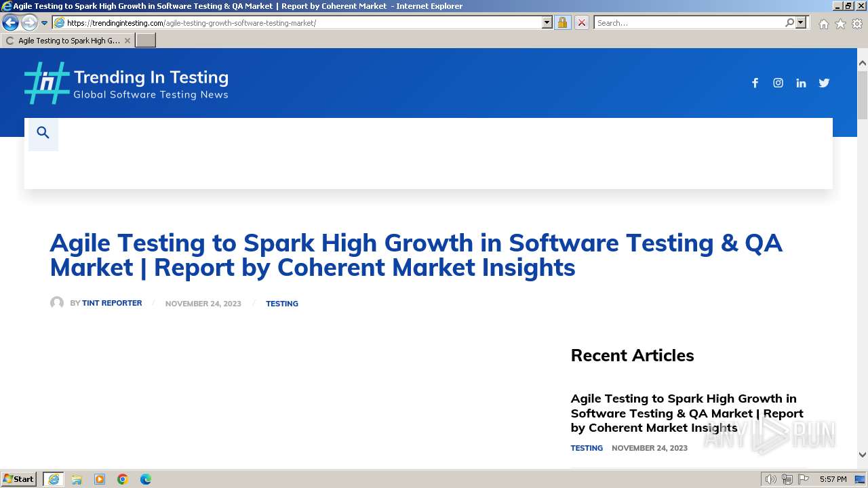
Task: Select the Agile Testing browser tab
Action: tap(68, 41)
